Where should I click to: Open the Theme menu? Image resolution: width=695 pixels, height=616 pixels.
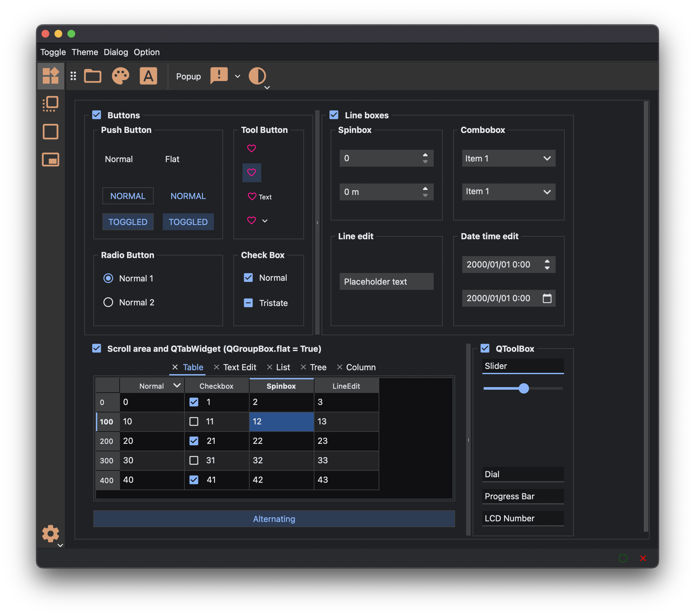(85, 52)
